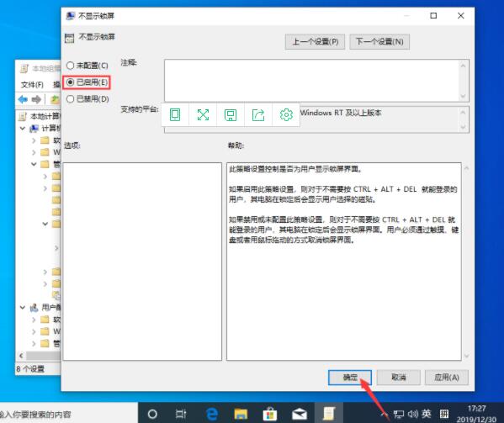Click the 注释 comment text box

312,81
